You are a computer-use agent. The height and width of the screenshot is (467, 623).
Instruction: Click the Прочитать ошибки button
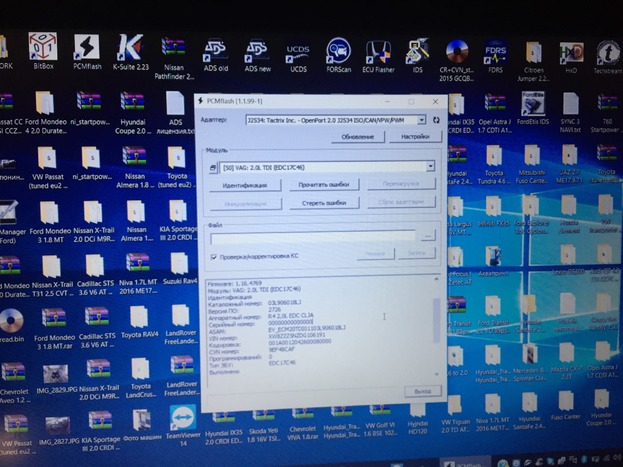point(324,185)
